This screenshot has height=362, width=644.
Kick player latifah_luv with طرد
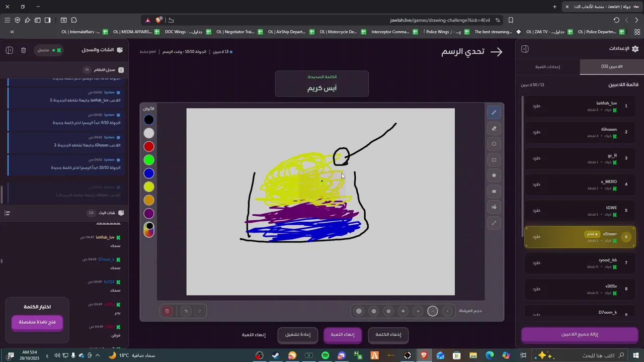(x=536, y=106)
